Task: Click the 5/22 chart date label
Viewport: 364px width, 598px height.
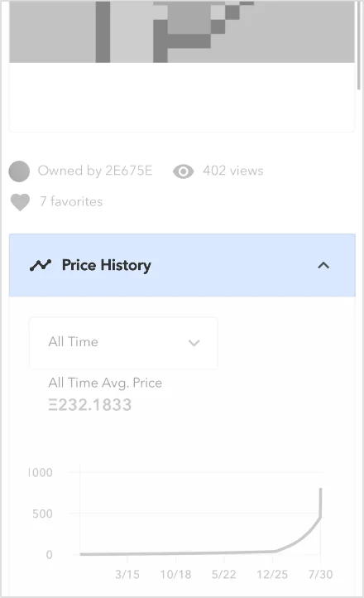Action: pos(223,574)
